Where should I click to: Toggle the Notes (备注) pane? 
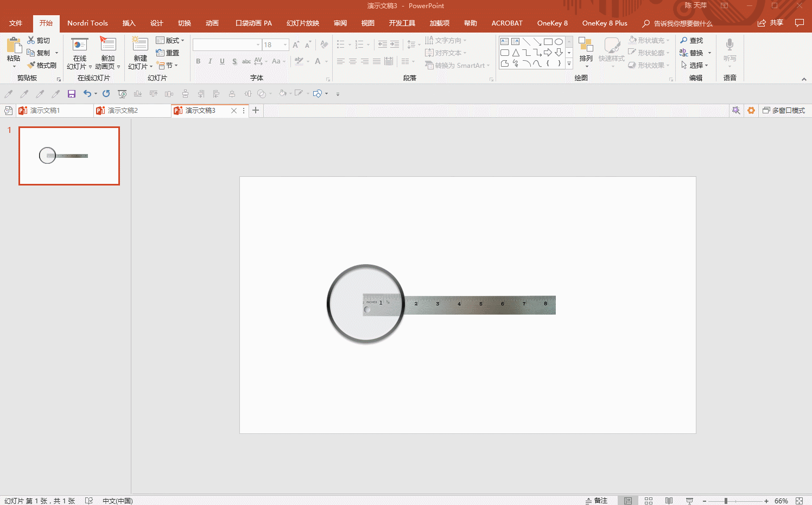(x=597, y=501)
